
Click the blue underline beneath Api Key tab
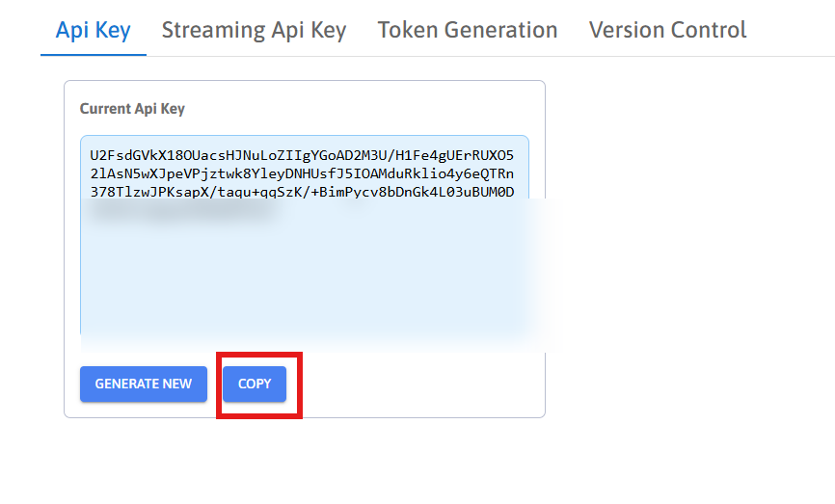click(93, 55)
